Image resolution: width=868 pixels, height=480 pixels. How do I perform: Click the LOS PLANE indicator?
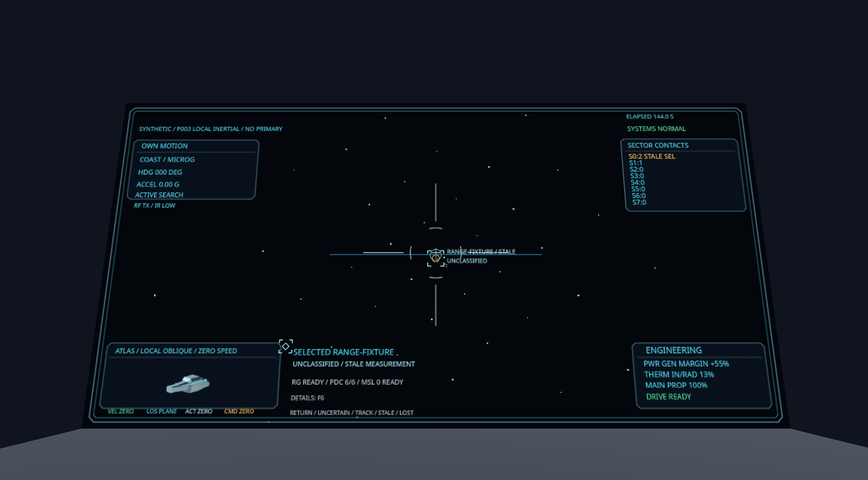click(161, 411)
